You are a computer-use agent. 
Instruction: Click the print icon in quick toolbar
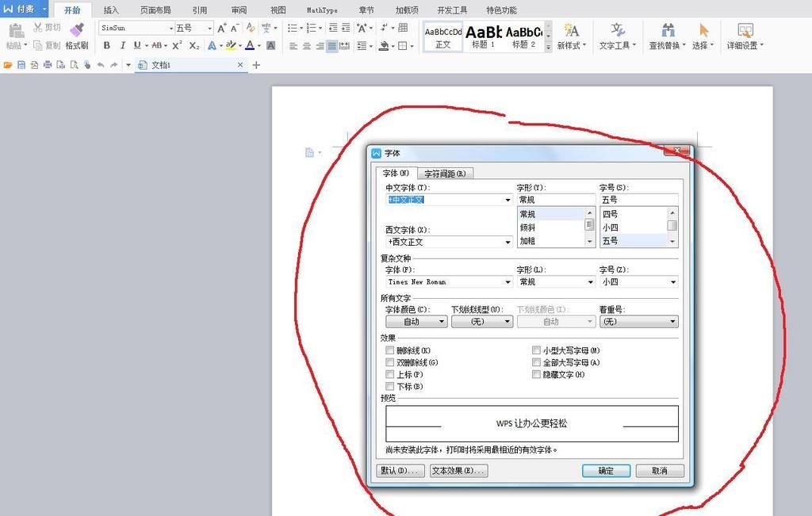[48, 65]
